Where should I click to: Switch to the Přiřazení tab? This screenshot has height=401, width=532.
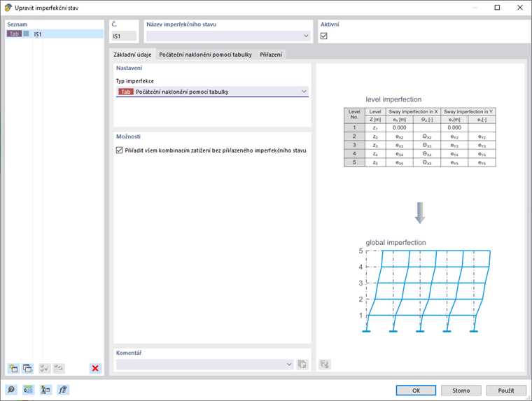click(271, 55)
